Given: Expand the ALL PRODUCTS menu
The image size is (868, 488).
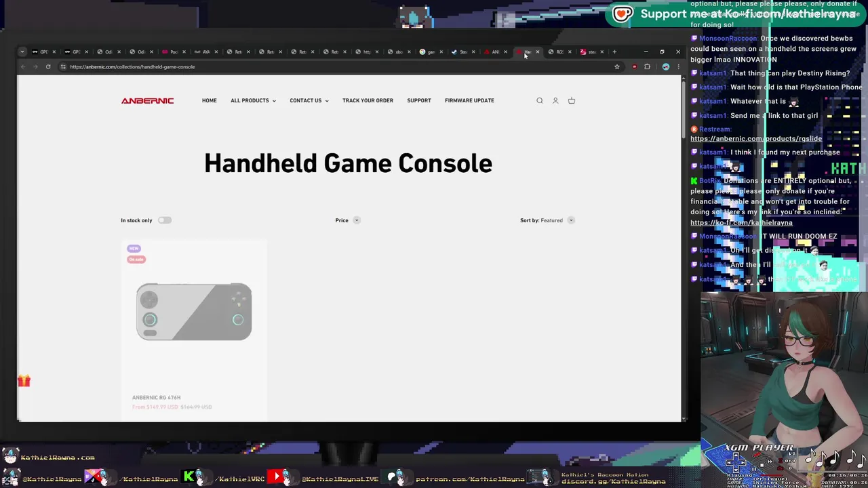Looking at the screenshot, I should click(253, 101).
